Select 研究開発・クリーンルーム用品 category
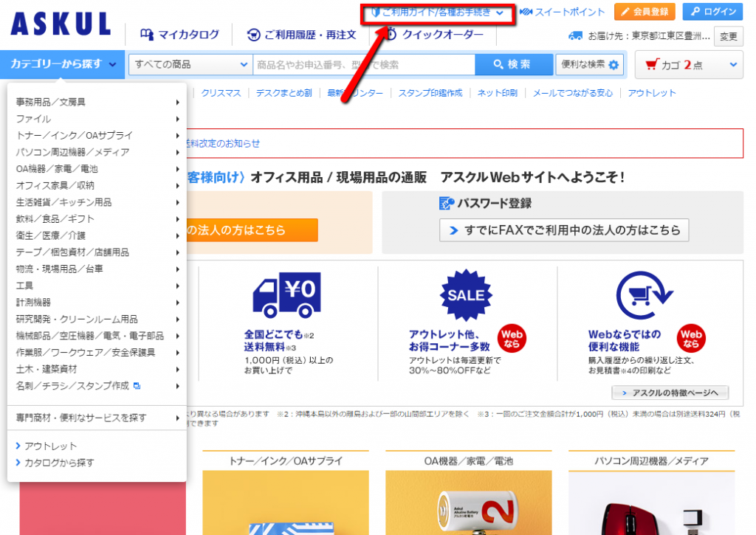756x535 pixels. 77,319
